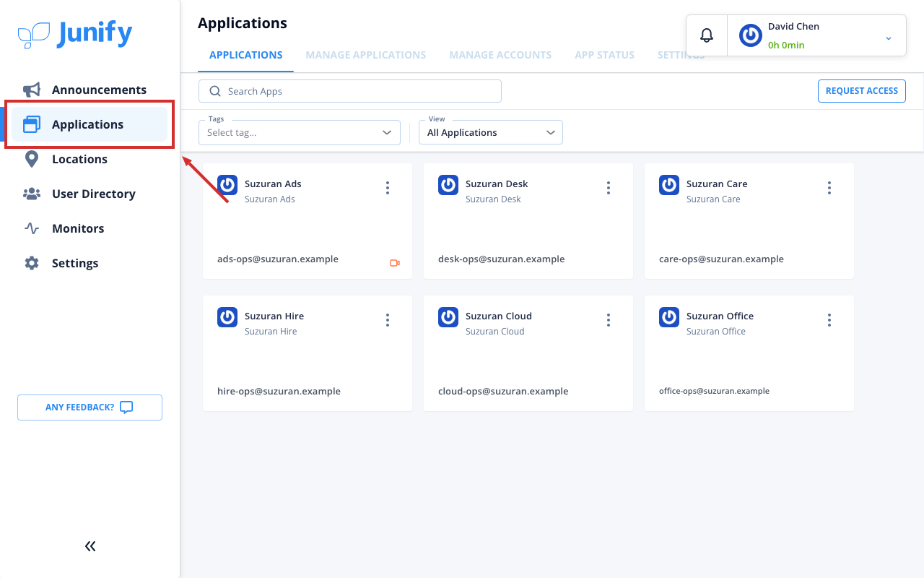Open the Suzuran Office three-dot menu
Viewport: 924px width, 578px height.
point(829,320)
